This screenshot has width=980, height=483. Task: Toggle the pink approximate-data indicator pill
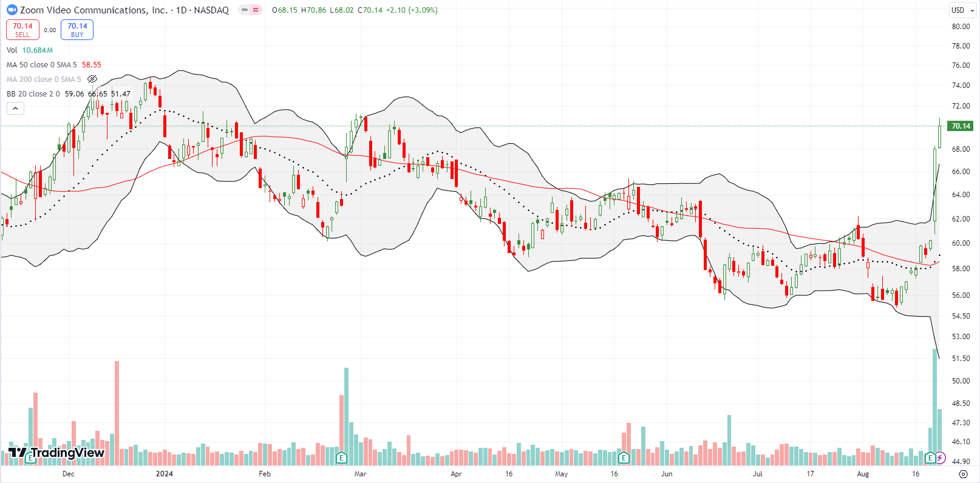click(256, 10)
